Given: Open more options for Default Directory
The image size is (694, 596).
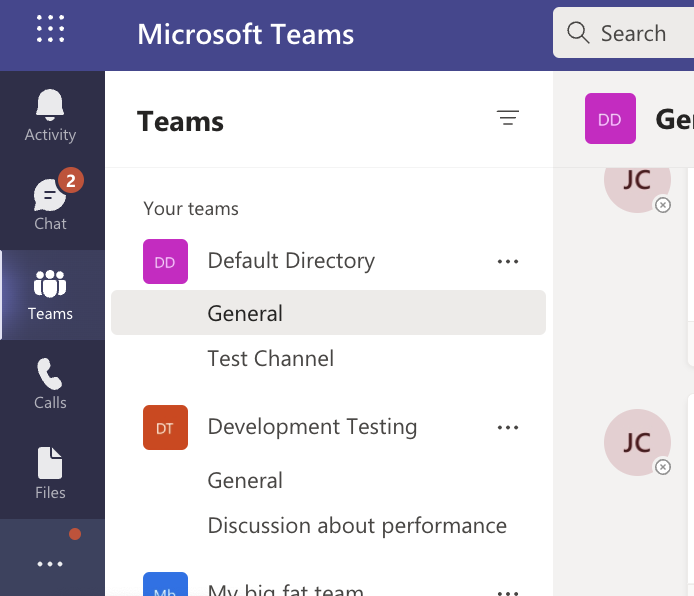Looking at the screenshot, I should tap(508, 261).
